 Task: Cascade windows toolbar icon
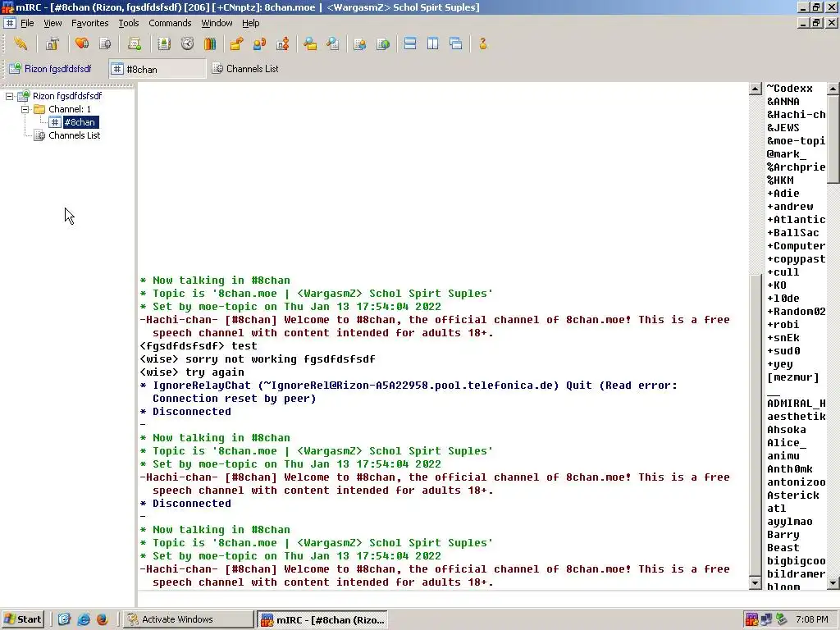coord(456,44)
